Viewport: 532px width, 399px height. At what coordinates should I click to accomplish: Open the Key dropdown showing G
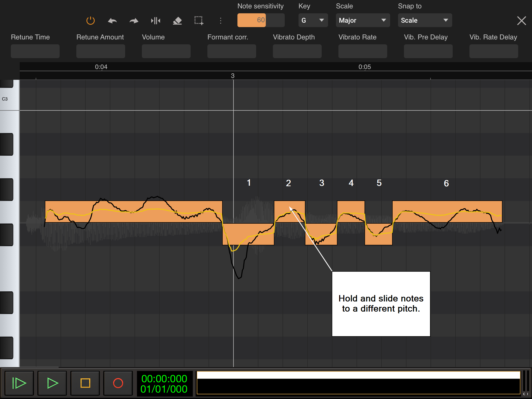click(313, 20)
